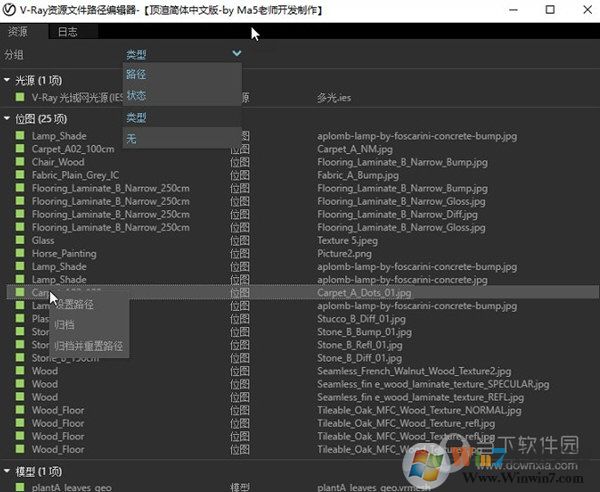The width and height of the screenshot is (600, 492).
Task: Click green status square of V-Ray 光域网光源
Action: 20,97
